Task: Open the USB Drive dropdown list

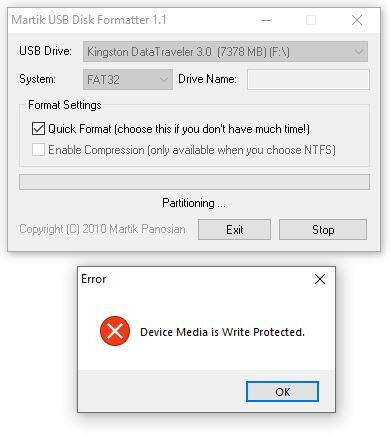Action: 225,52
